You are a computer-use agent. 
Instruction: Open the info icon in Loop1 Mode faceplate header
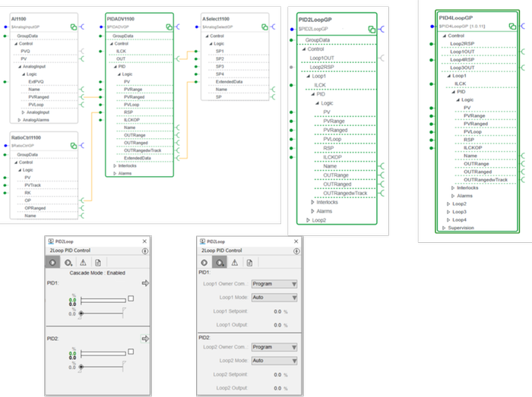tap(296, 251)
